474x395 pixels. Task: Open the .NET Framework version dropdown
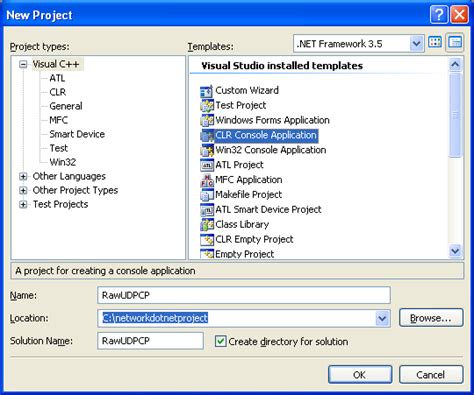point(416,43)
